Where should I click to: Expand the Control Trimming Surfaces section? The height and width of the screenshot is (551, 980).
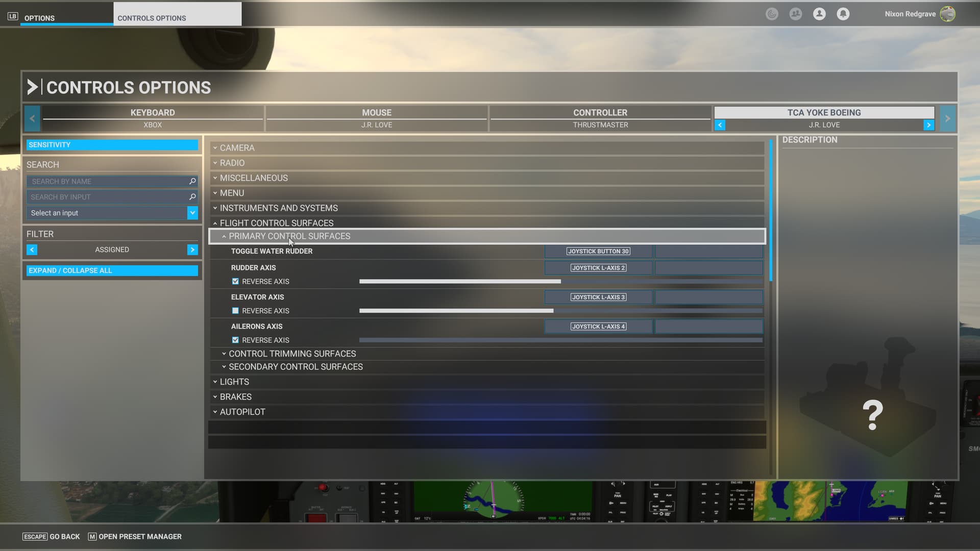coord(291,354)
